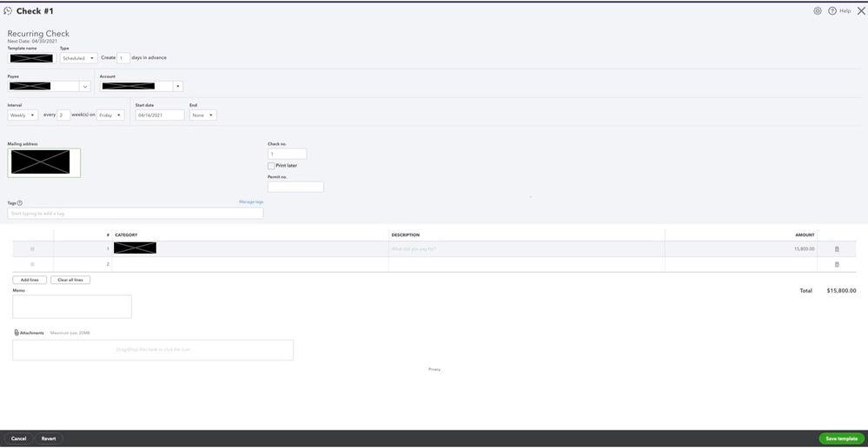
Task: Click the Tags input field
Action: (136, 214)
